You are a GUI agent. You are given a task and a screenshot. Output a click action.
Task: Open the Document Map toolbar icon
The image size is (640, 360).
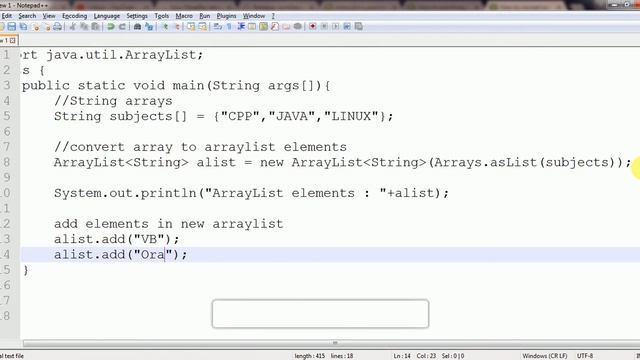point(263,27)
